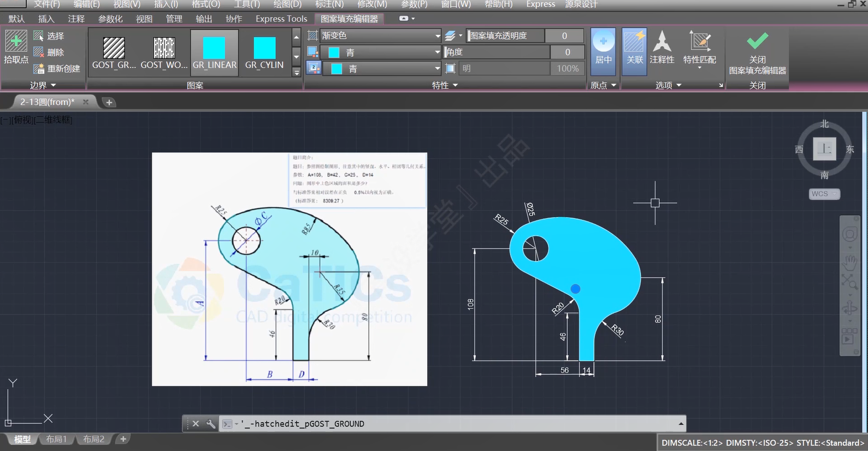Screen dimensions: 868x451
Task: Expand the 特性 panel
Action: (445, 85)
